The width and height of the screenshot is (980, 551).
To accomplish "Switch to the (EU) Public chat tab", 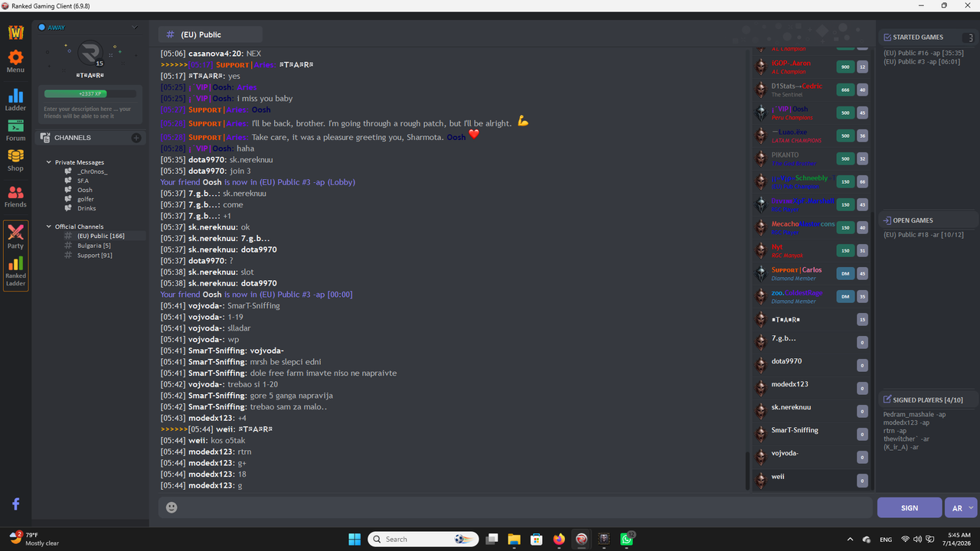I will pyautogui.click(x=211, y=34).
